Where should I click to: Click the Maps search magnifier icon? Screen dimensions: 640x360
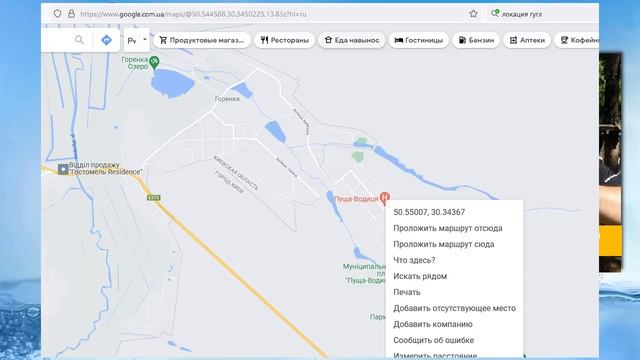[x=79, y=40]
